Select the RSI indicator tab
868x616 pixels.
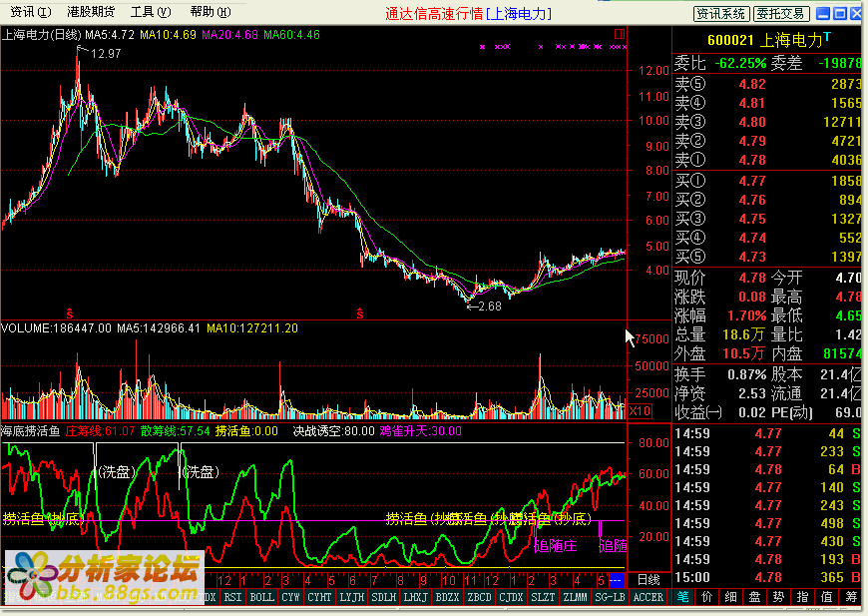tap(232, 597)
